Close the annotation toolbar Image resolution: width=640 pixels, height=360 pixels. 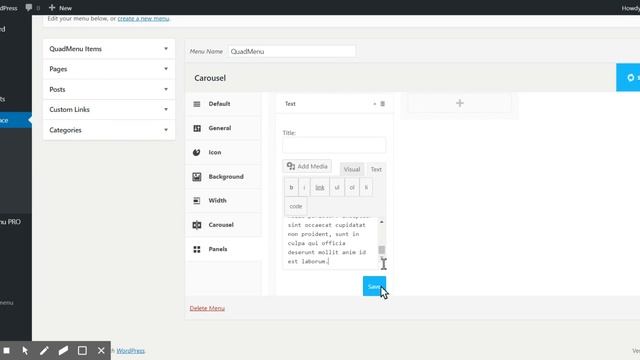point(101,351)
